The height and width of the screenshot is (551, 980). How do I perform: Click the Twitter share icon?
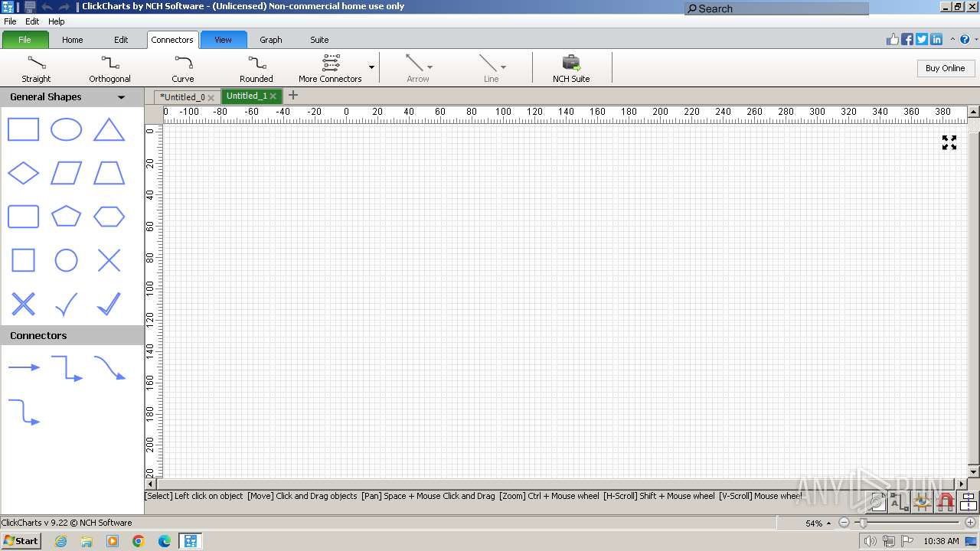click(x=922, y=39)
